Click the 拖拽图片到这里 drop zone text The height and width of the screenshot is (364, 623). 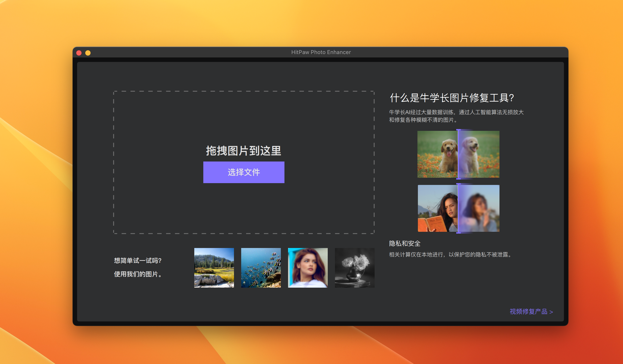[x=243, y=151]
